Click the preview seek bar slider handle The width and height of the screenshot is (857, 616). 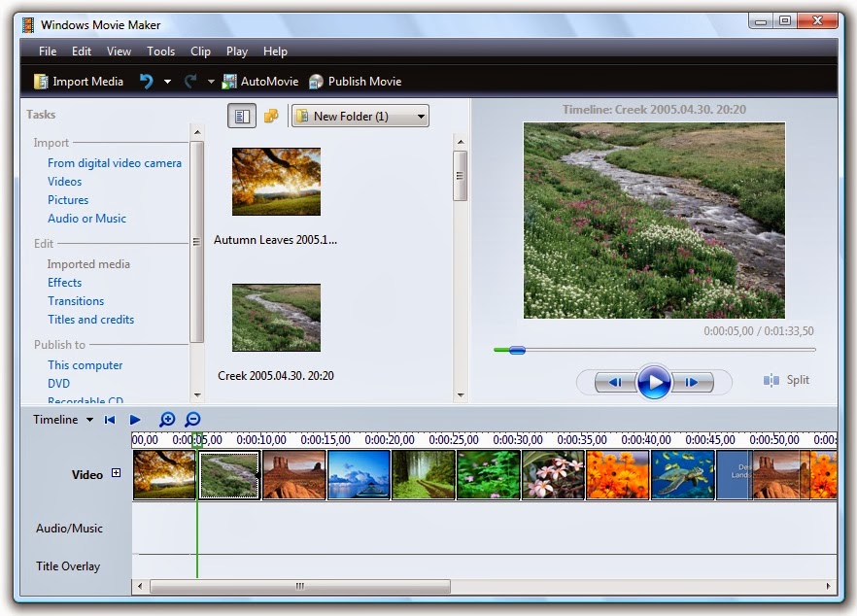517,350
